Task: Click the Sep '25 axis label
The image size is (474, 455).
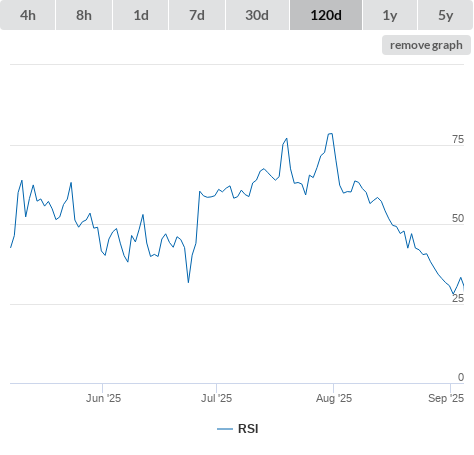Action: point(446,398)
